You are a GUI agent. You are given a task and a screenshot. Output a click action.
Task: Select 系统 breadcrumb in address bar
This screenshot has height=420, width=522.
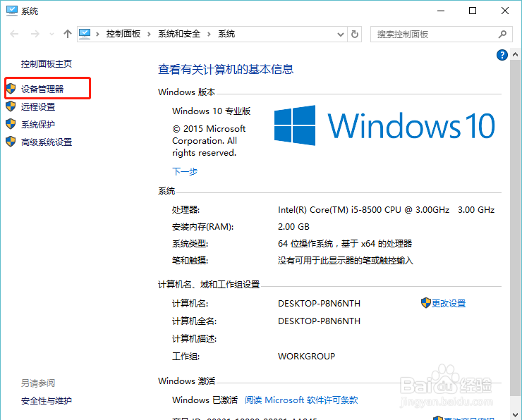226,34
